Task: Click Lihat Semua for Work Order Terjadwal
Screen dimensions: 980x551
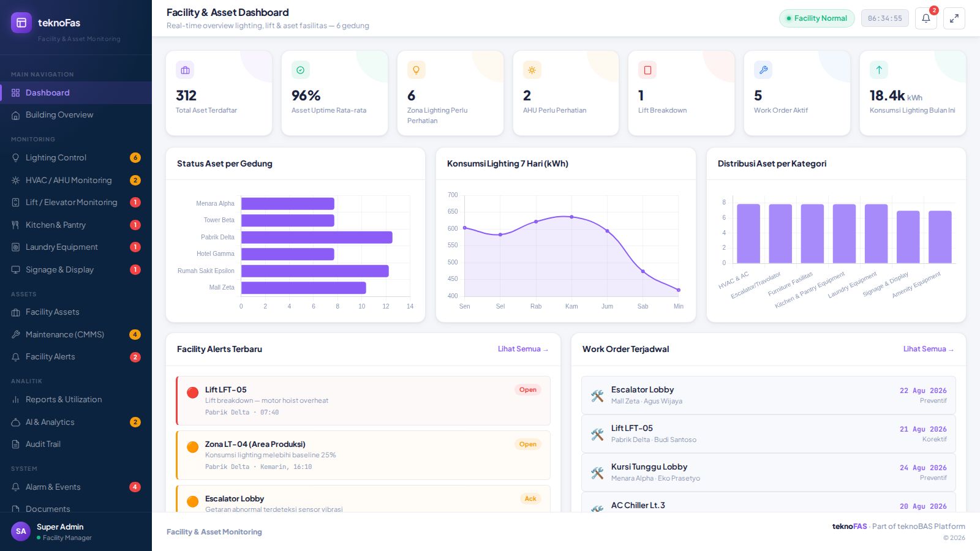Action: [x=929, y=349]
